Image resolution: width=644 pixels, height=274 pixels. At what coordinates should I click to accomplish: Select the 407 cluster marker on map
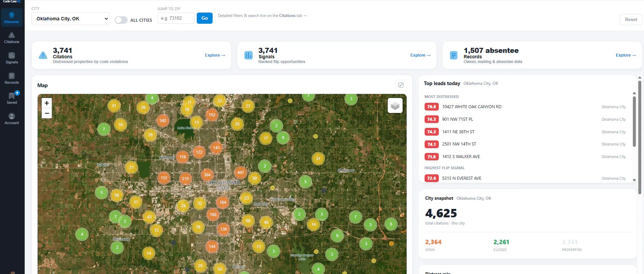pos(240,173)
